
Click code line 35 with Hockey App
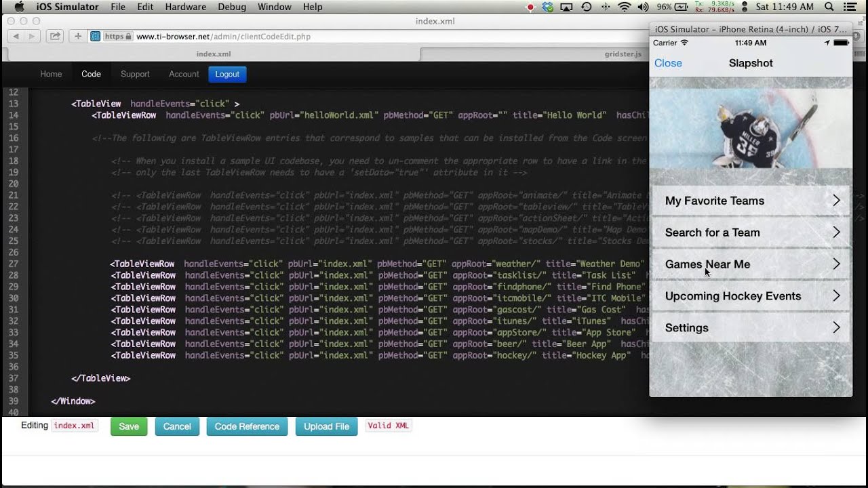coord(380,355)
